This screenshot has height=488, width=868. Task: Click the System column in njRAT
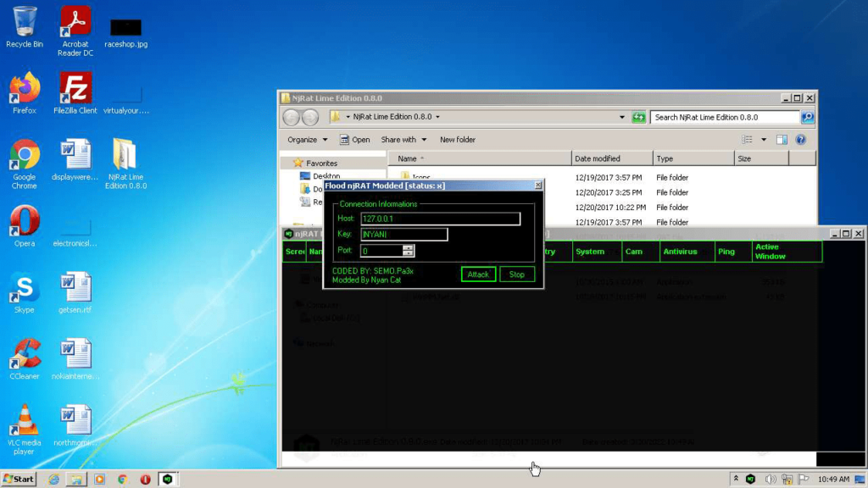[x=597, y=252]
